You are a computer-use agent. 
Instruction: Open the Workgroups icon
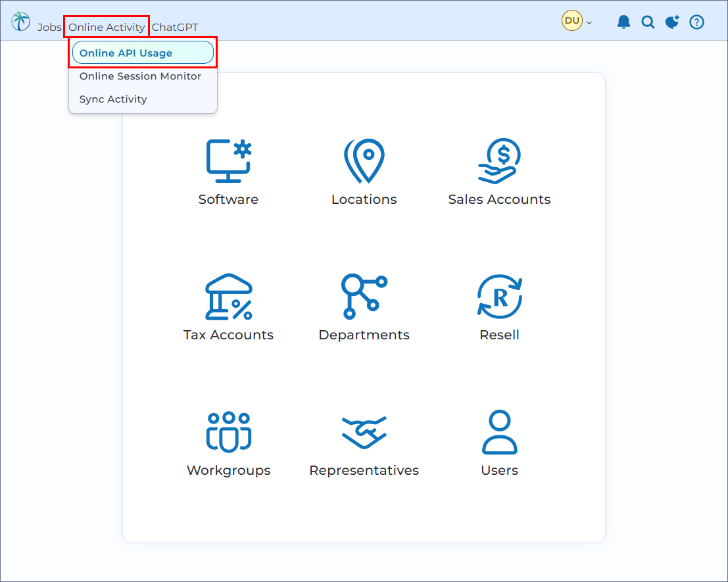coord(228,431)
